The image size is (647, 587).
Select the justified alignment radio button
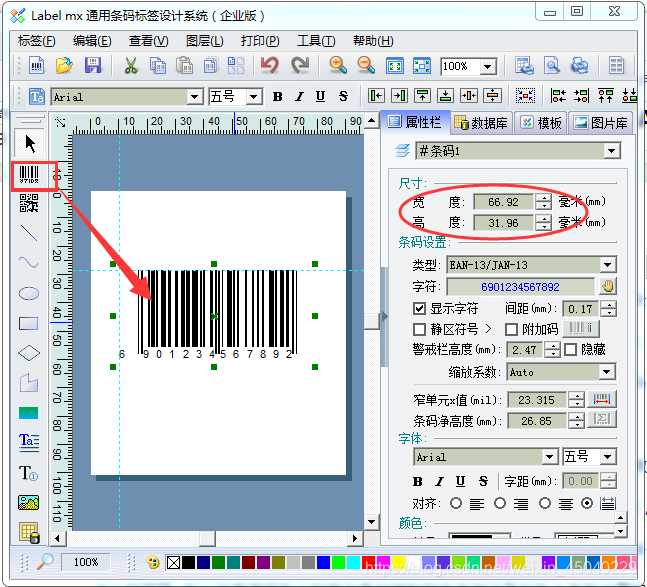(587, 503)
